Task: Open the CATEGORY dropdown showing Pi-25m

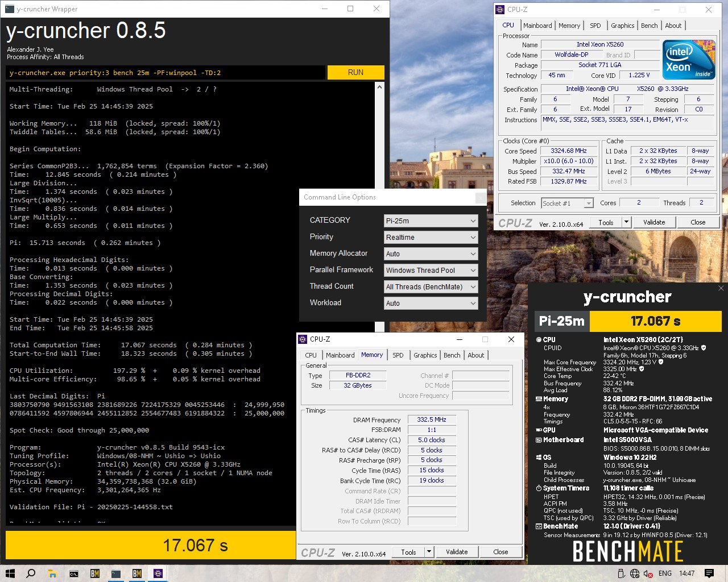Action: 431,221
